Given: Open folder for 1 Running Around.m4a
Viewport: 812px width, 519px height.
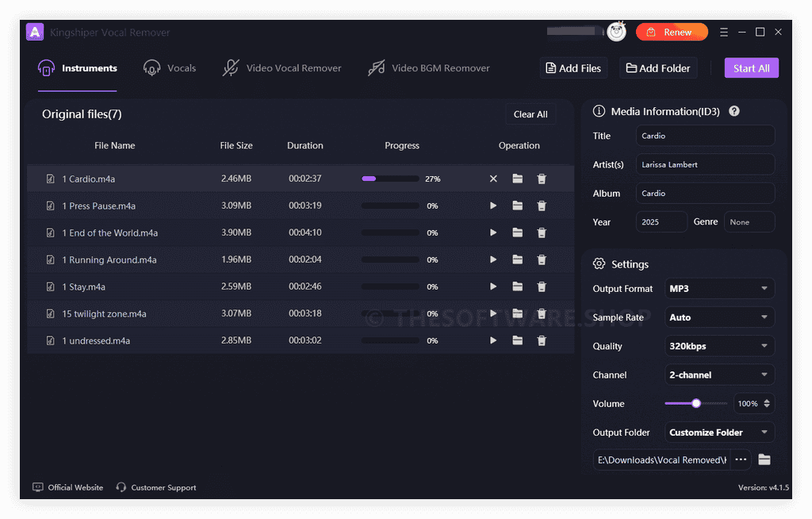Looking at the screenshot, I should pyautogui.click(x=517, y=259).
